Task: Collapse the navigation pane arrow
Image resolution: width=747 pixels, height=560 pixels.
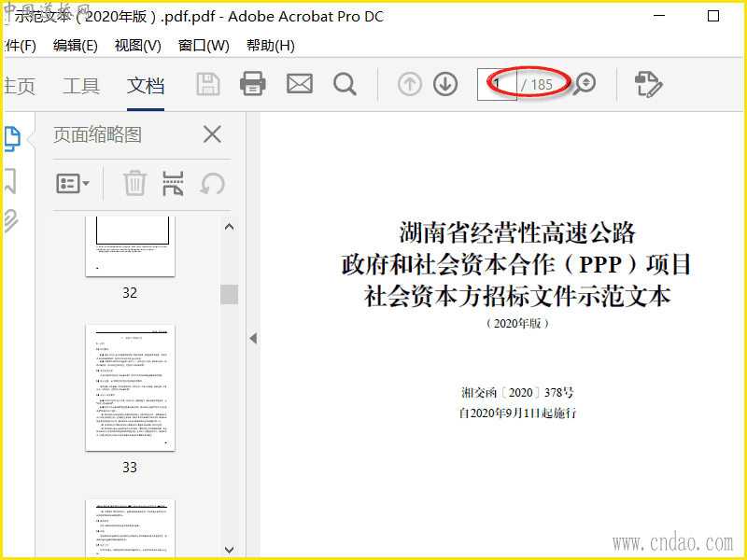Action: coord(253,339)
